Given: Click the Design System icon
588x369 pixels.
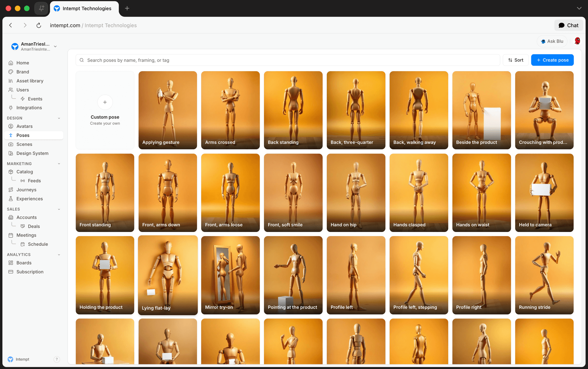Looking at the screenshot, I should click(11, 153).
